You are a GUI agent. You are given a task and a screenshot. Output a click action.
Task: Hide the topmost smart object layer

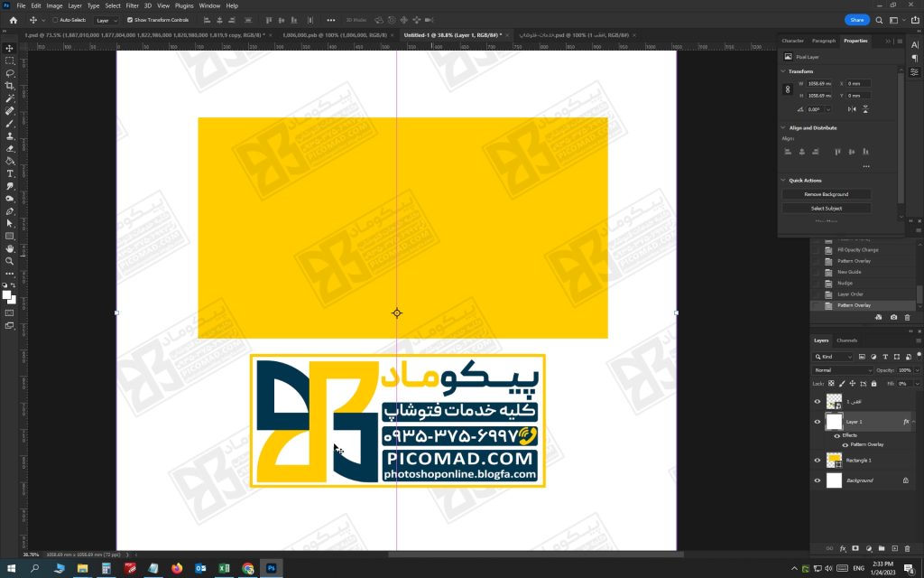[818, 402]
